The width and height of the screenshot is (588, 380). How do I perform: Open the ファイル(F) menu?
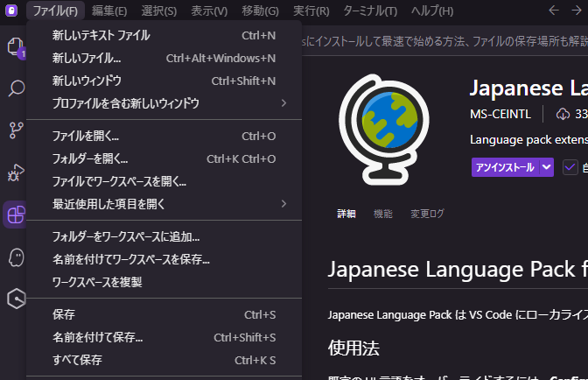pos(55,11)
